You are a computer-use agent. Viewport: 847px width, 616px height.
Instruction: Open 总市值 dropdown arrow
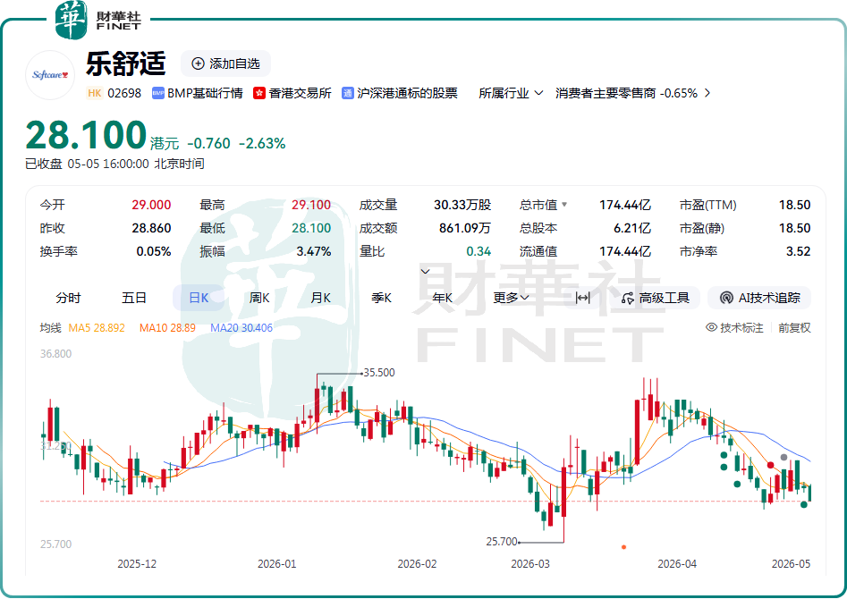click(x=564, y=205)
